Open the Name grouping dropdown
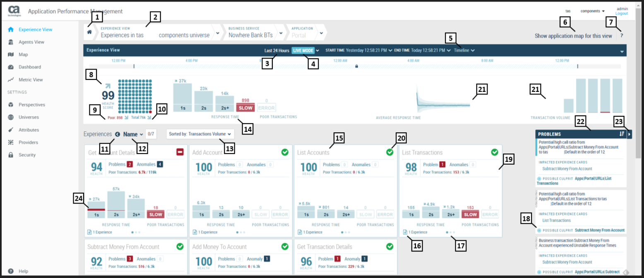This screenshot has width=644, height=278. [x=133, y=134]
